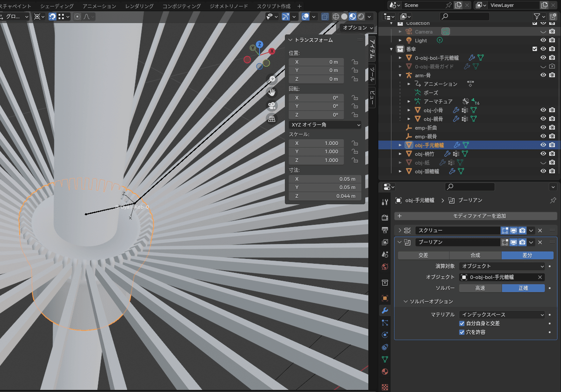Open the View Layer properties tab icon
The height and width of the screenshot is (392, 561).
tap(385, 242)
